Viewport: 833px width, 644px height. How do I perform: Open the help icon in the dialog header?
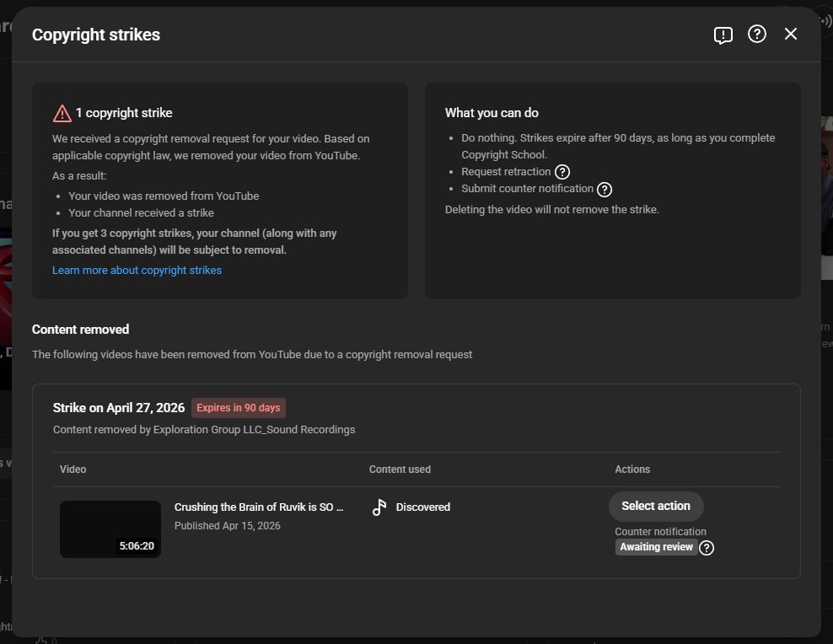point(757,34)
